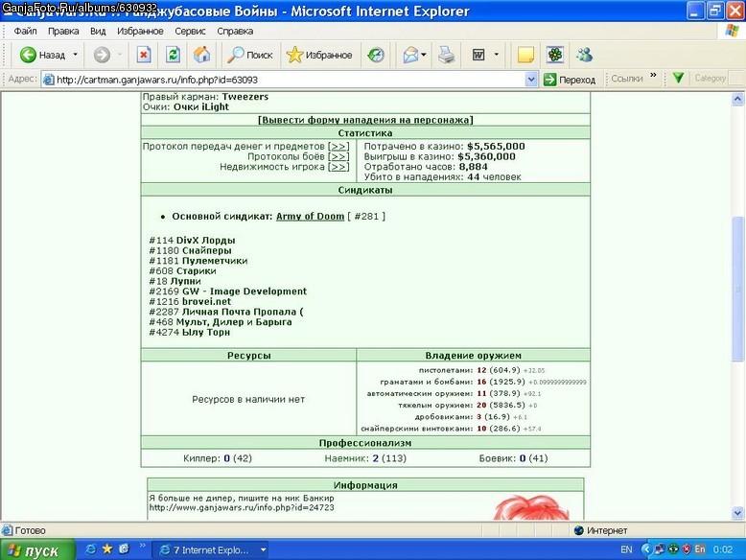This screenshot has height=560, width=746.
Task: Click syndicate row #2169 GW - Image Development
Action: pos(228,292)
